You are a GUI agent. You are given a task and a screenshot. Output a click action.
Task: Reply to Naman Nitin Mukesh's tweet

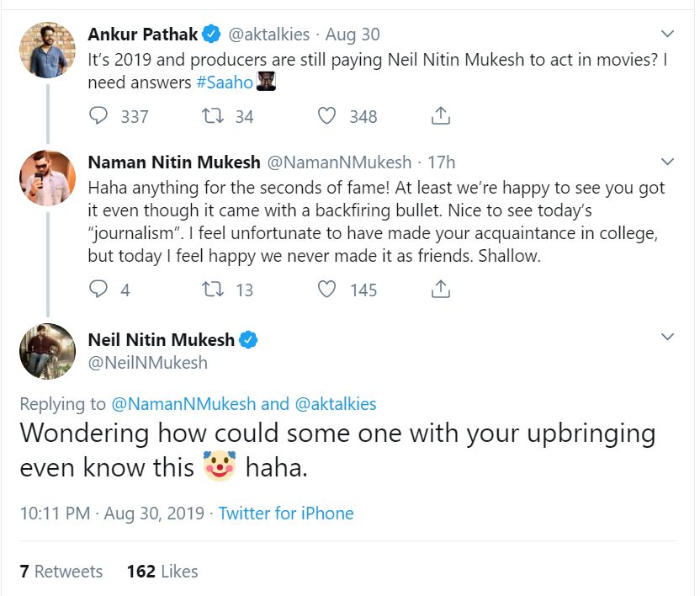[99, 290]
